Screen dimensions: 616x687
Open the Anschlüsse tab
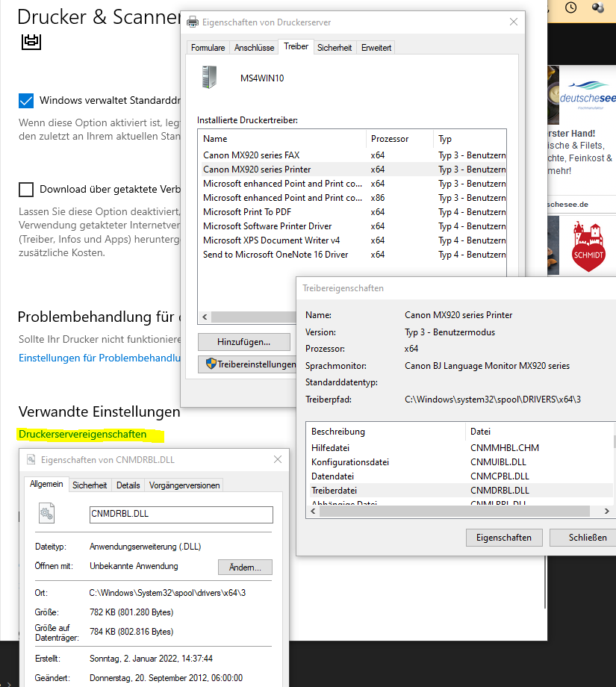click(x=254, y=47)
